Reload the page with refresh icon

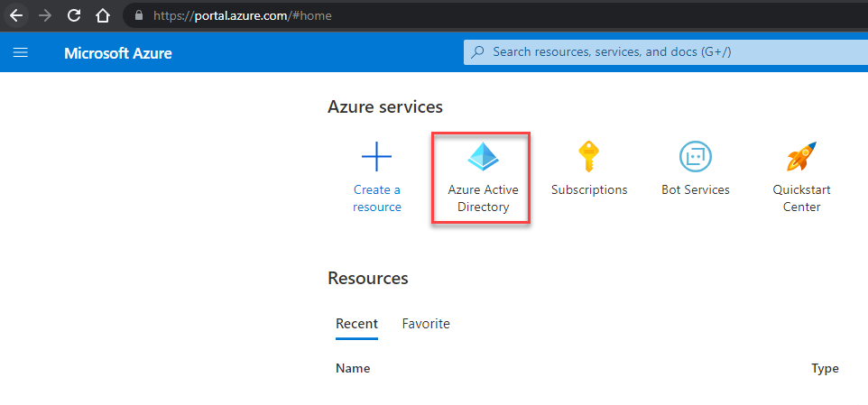pos(74,15)
